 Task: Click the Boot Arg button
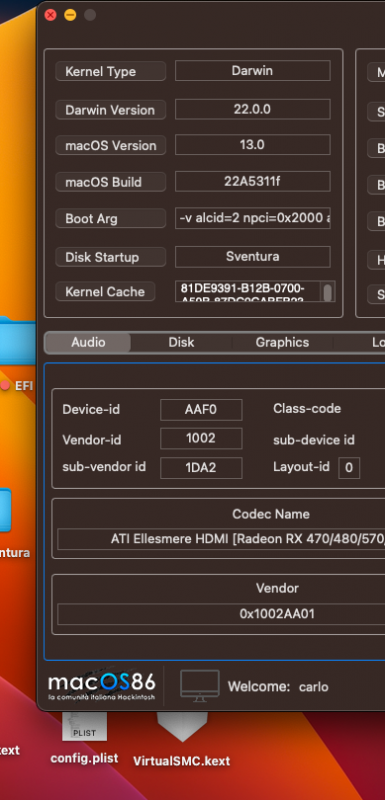(110, 218)
